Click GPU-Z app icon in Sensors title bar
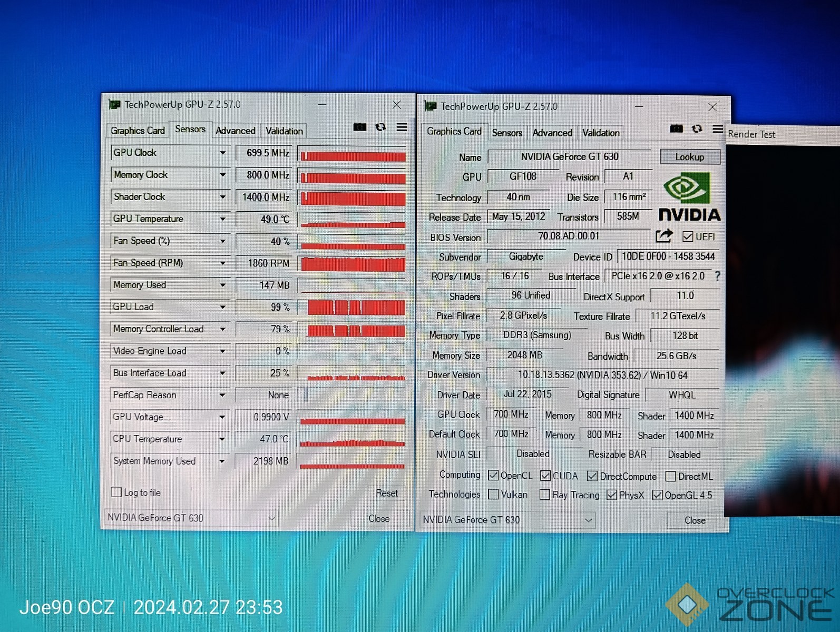Image resolution: width=840 pixels, height=632 pixels. 114,104
